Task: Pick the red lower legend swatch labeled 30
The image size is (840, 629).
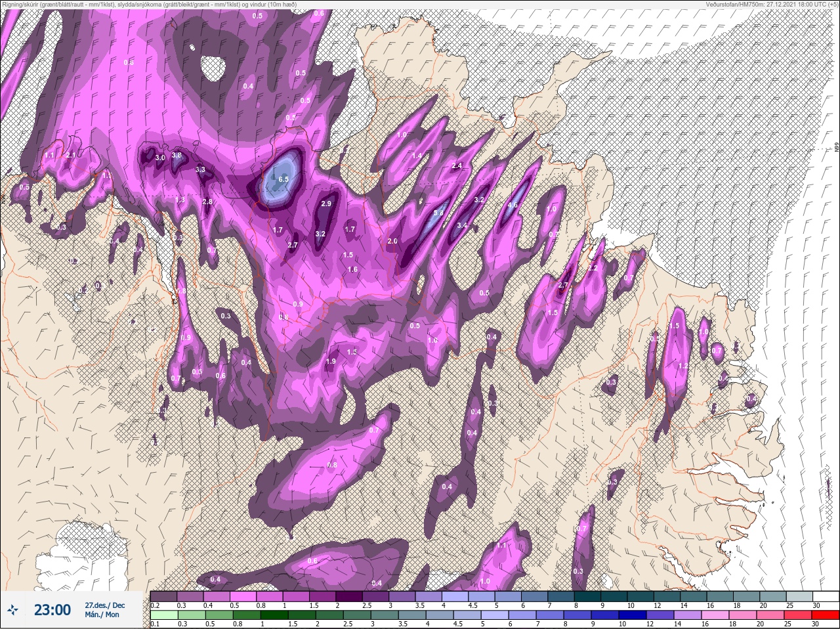Action: [x=826, y=615]
